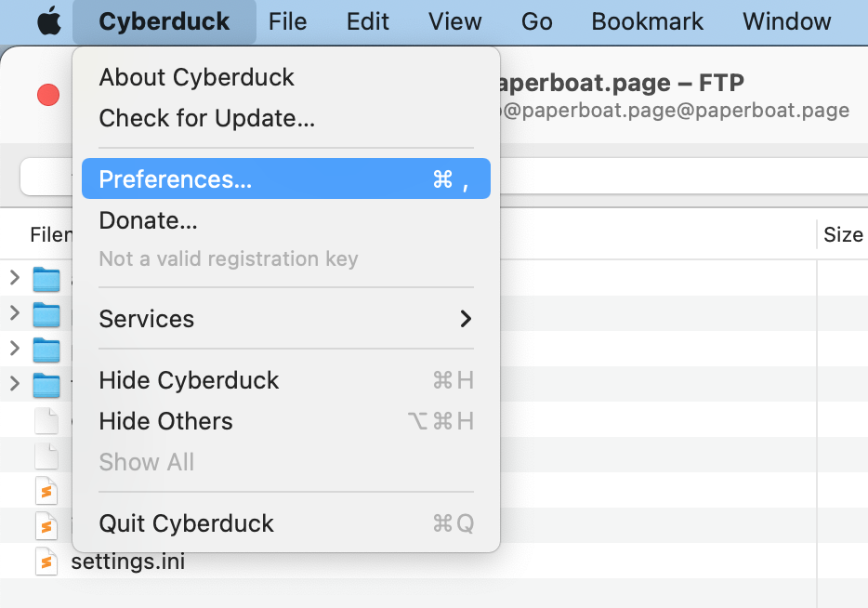Sort by the Size column header
Screen dimensions: 868x608
pyautogui.click(x=843, y=235)
